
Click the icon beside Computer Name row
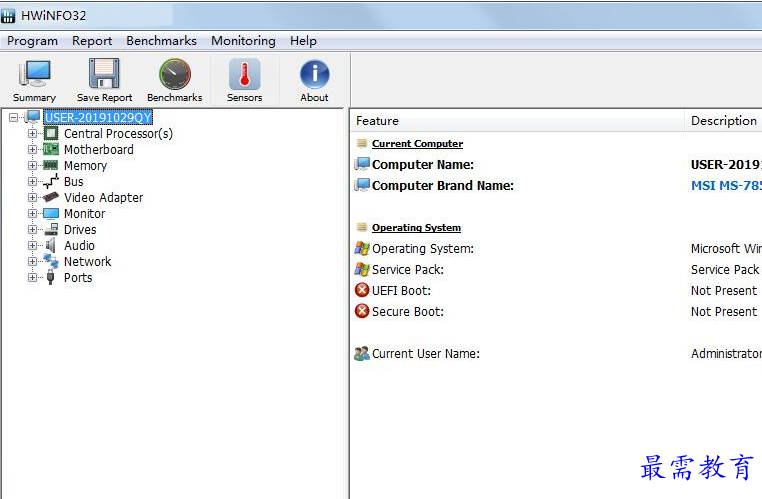(x=362, y=164)
